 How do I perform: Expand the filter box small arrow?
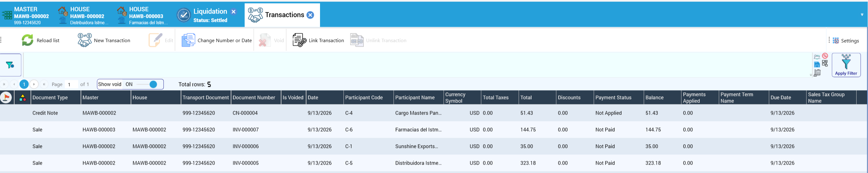coord(811,75)
